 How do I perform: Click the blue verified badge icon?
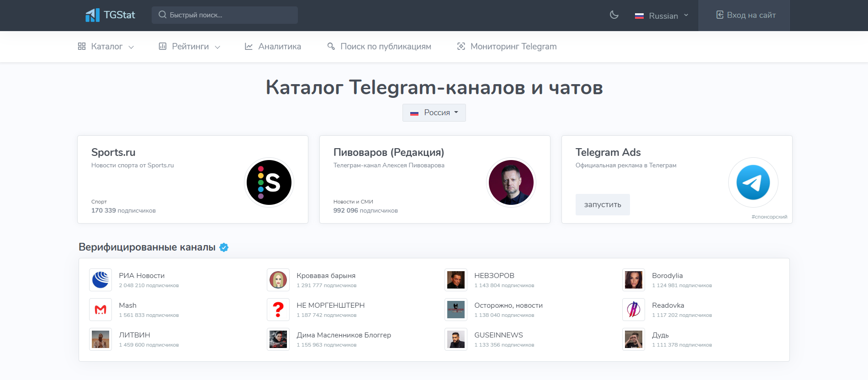(x=224, y=247)
